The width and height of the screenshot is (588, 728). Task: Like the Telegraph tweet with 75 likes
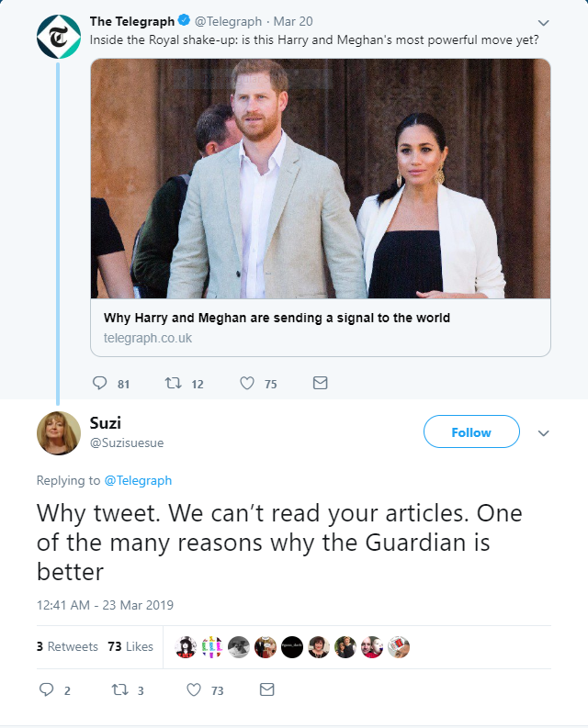coord(247,383)
